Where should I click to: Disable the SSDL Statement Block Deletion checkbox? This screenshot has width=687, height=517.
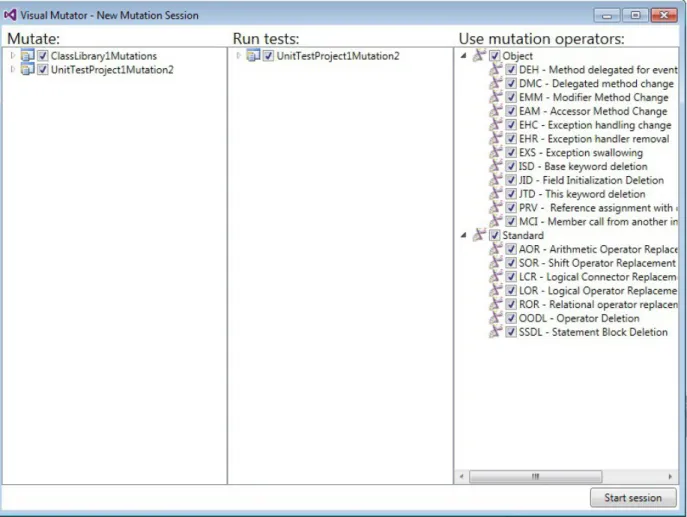click(x=511, y=332)
